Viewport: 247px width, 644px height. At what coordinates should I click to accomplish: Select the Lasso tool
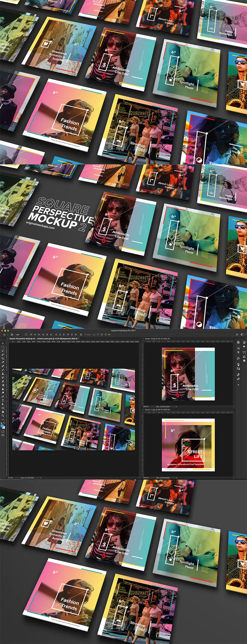click(x=3, y=351)
